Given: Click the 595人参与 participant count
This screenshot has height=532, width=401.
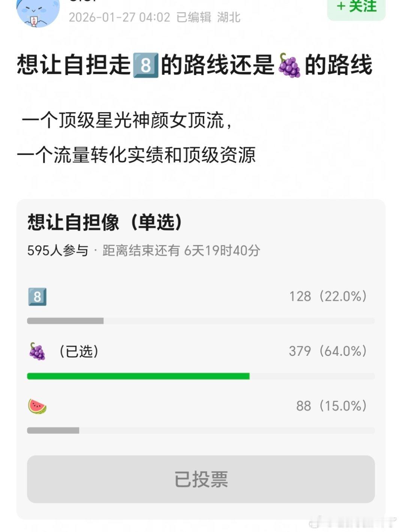Looking at the screenshot, I should pos(58,250).
